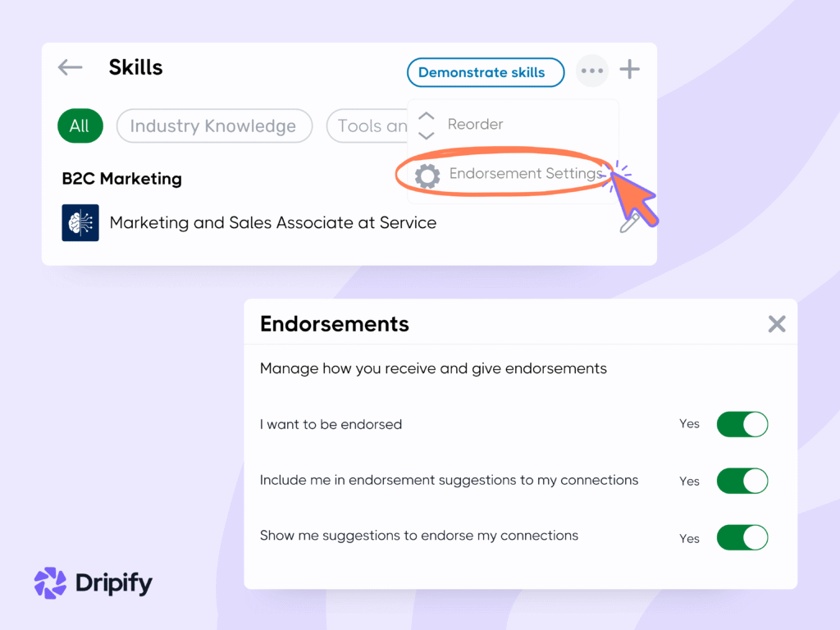Screen dimensions: 840x630
Task: Open the three-dot overflow menu
Action: tap(591, 71)
